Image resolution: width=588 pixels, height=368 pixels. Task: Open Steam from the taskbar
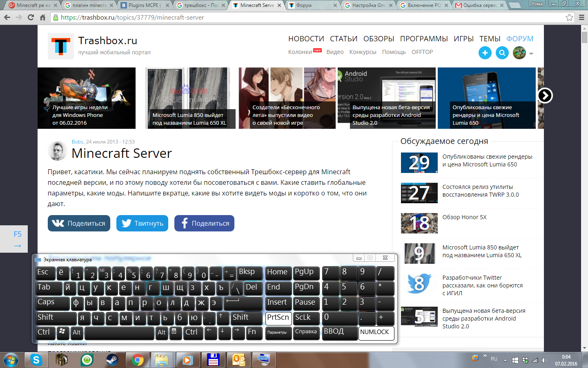112,360
